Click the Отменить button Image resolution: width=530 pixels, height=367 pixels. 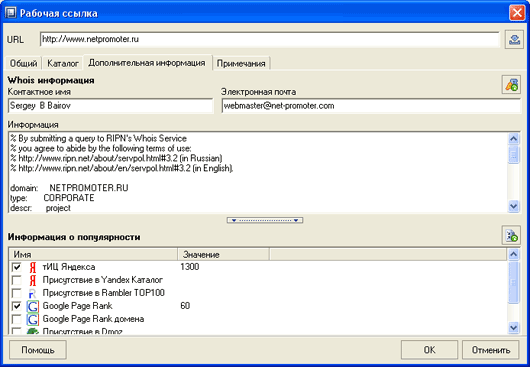(491, 350)
